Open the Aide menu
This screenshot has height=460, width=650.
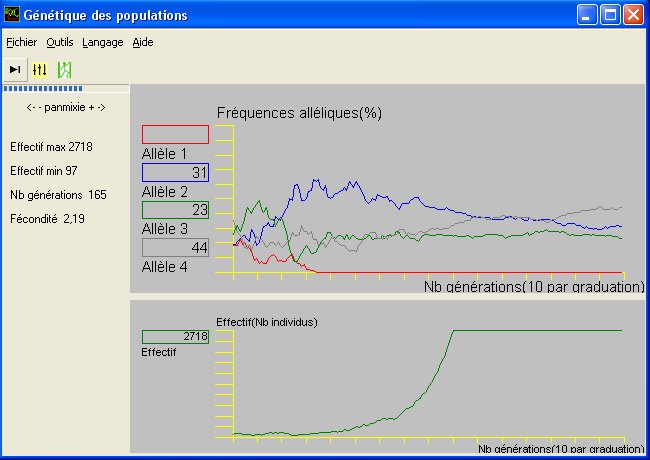point(143,42)
